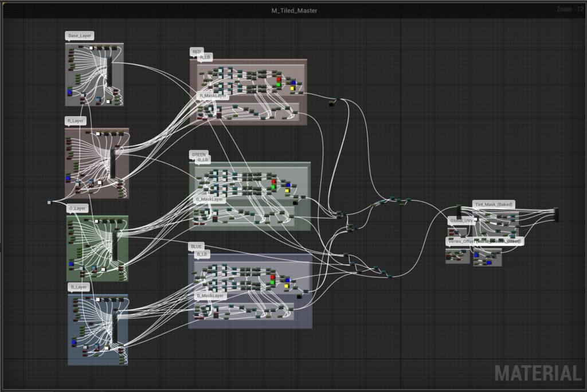The width and height of the screenshot is (587, 392).
Task: Click the tall node left of Tint_Mask group
Action: pos(459,211)
